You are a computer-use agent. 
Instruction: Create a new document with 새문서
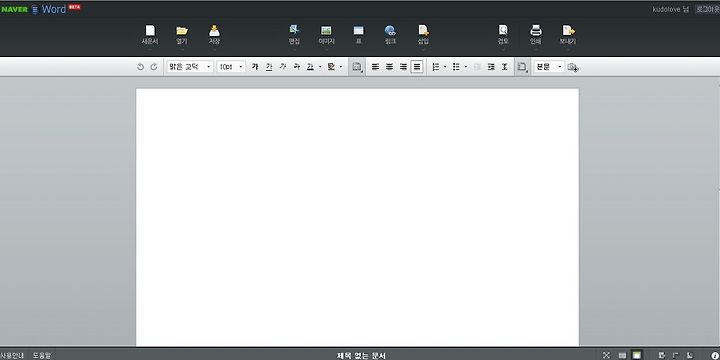150,35
